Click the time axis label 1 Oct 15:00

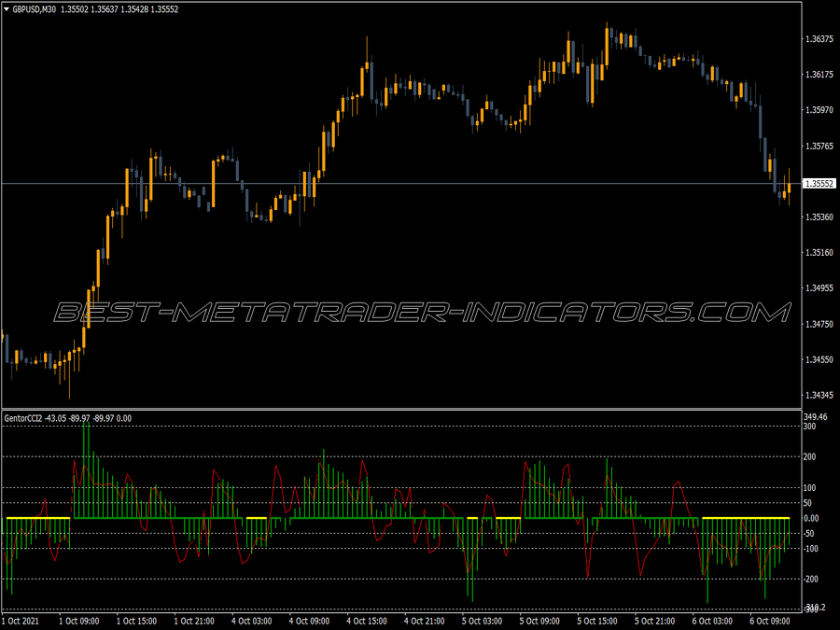click(x=136, y=621)
